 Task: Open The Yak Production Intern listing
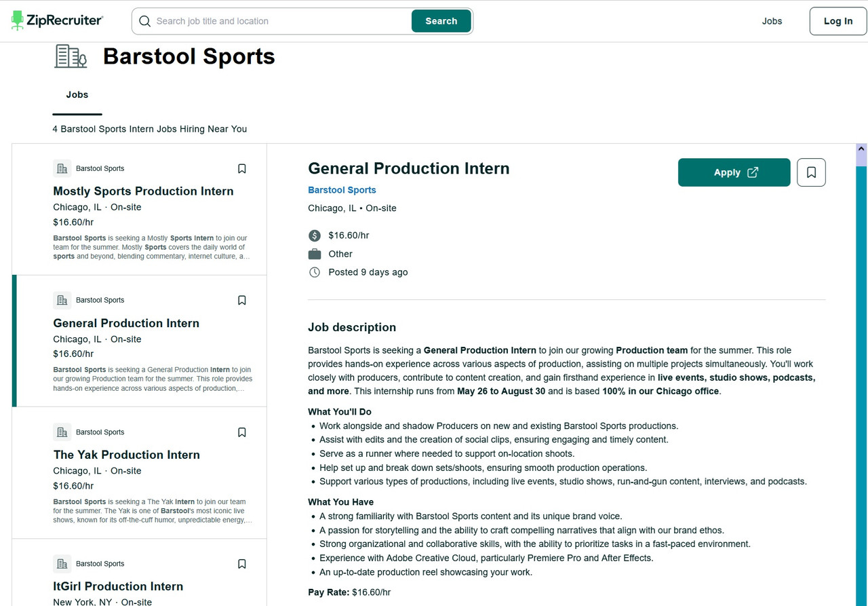[126, 455]
